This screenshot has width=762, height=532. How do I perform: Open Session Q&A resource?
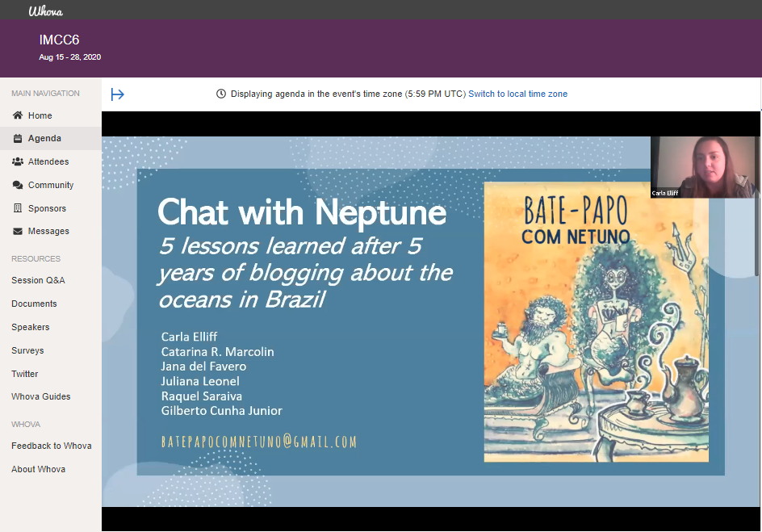38,280
